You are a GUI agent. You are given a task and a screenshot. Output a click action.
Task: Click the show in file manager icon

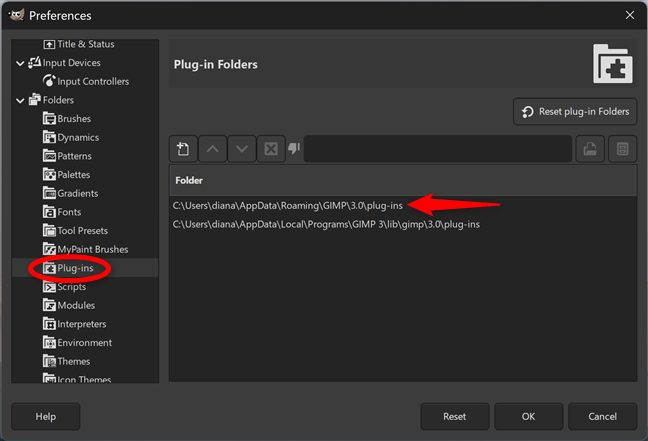tap(622, 149)
